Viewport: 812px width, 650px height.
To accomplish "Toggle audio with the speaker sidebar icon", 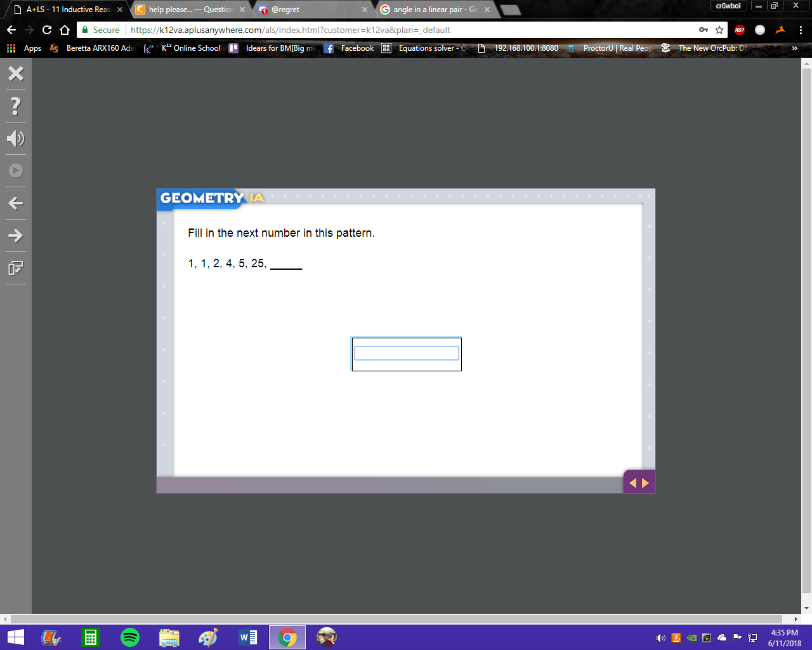I will point(16,138).
